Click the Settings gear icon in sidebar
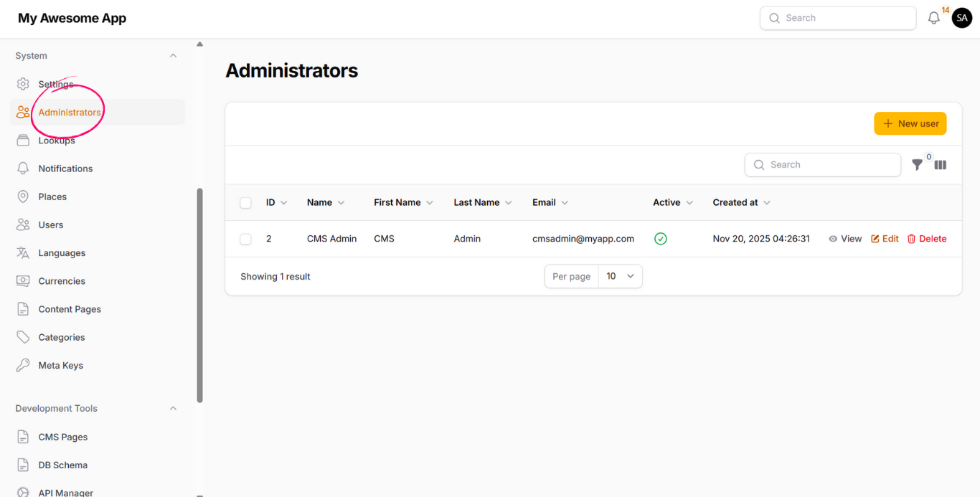980x497 pixels. coord(22,84)
